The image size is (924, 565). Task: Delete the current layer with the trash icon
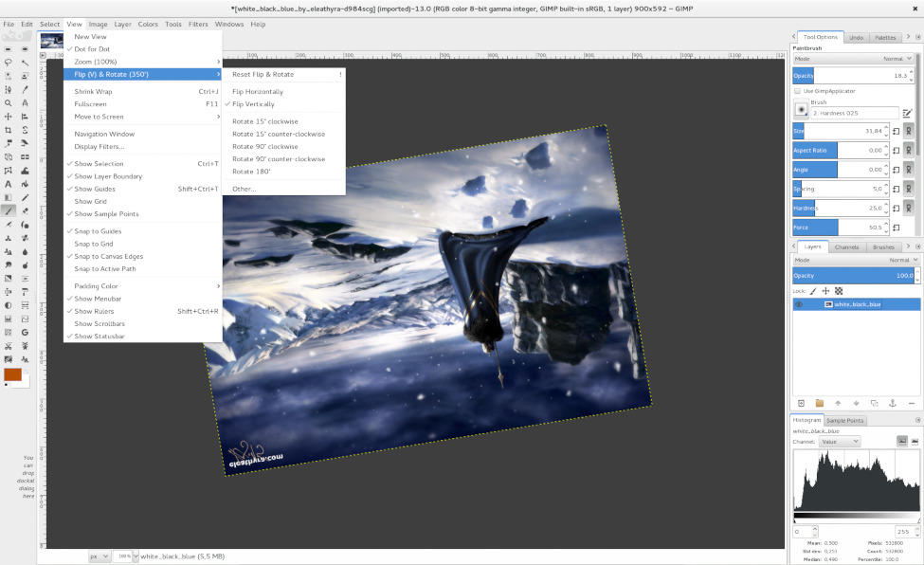coord(912,403)
